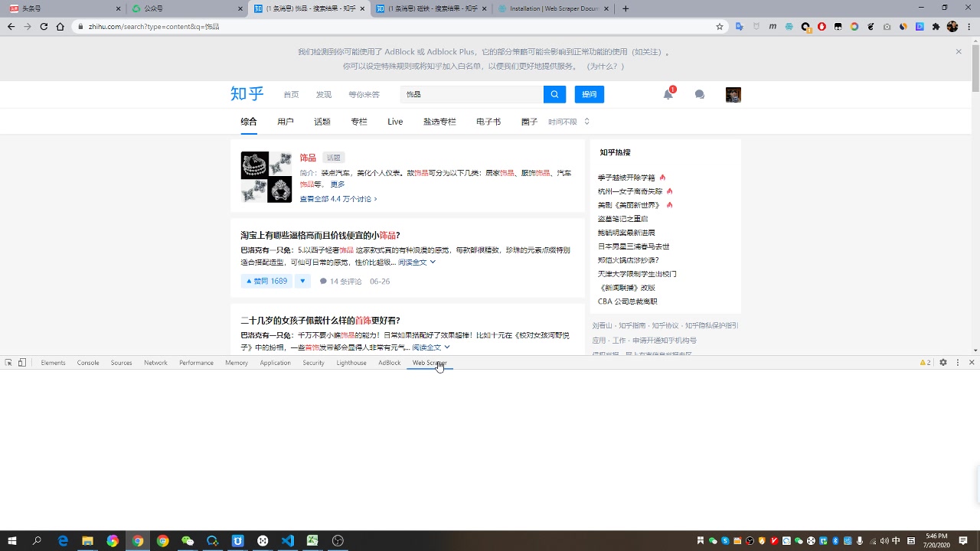Focus the Zhihu search box containing 饰品
Viewport: 980px width, 551px height.
point(472,94)
